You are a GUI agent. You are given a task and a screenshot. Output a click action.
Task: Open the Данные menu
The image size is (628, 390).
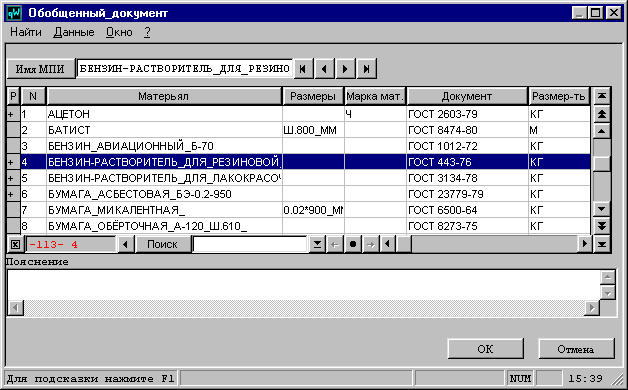coord(74,32)
